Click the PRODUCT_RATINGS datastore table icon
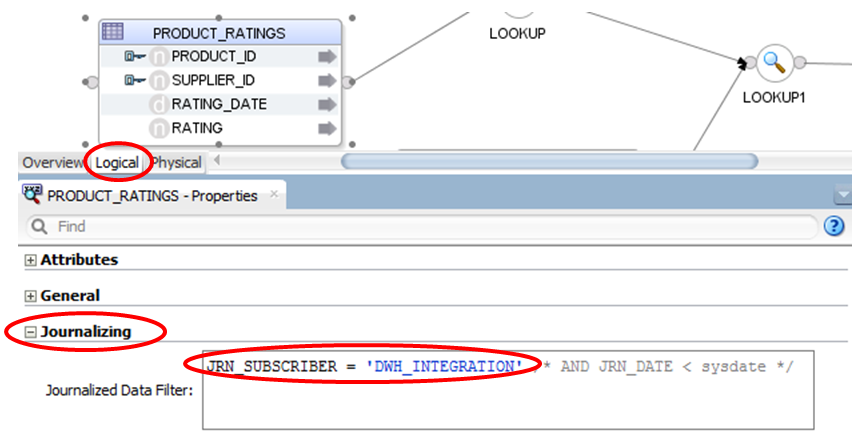This screenshot has width=858, height=444. click(113, 31)
